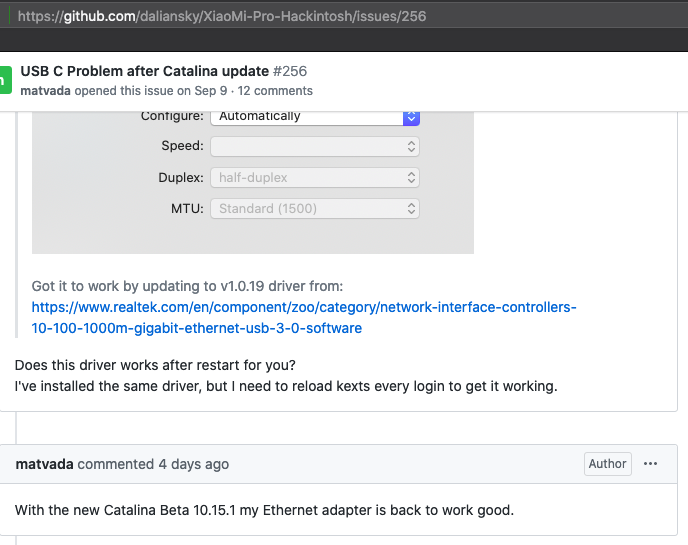Click the embedded network settings screenshot image
688x545 pixels.
253,182
